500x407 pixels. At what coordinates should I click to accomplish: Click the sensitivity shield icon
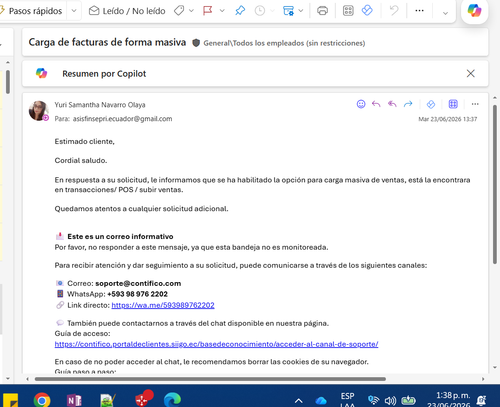coord(196,43)
